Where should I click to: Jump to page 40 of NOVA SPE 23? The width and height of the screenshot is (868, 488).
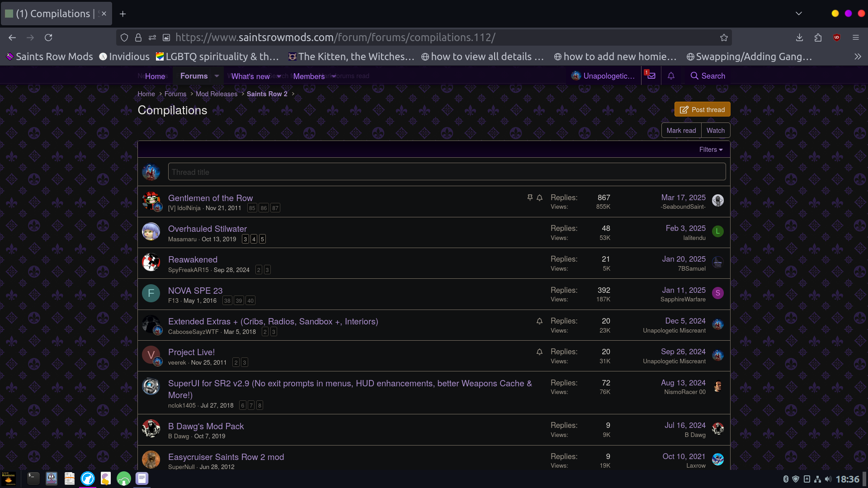pyautogui.click(x=250, y=300)
